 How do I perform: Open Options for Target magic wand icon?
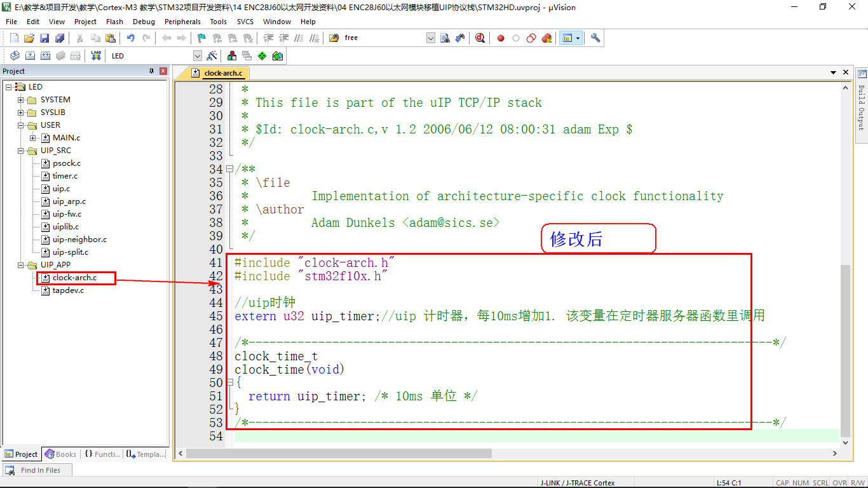tap(212, 56)
